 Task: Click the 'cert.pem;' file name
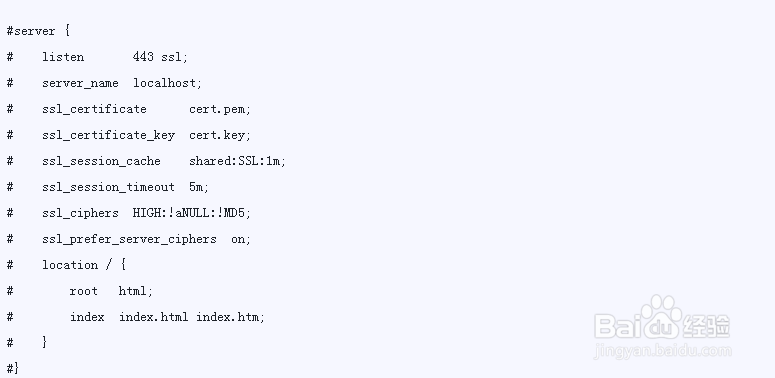point(220,109)
